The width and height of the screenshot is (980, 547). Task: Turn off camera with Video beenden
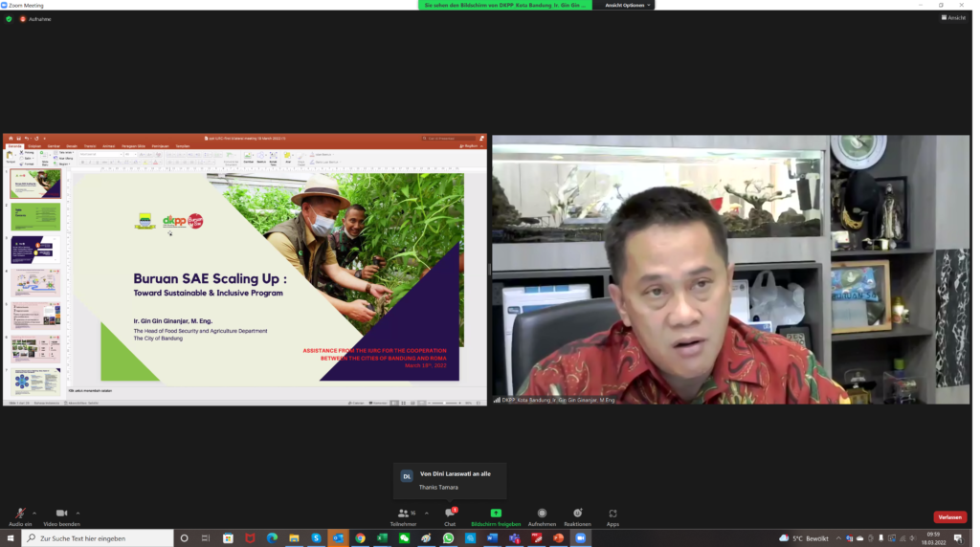point(61,515)
